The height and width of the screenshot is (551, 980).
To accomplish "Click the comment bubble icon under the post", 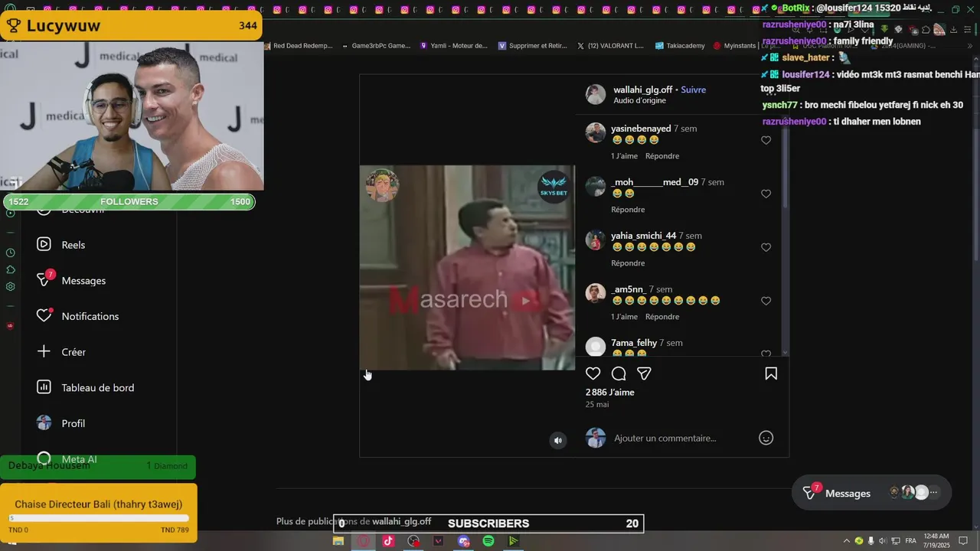I will 619,373.
